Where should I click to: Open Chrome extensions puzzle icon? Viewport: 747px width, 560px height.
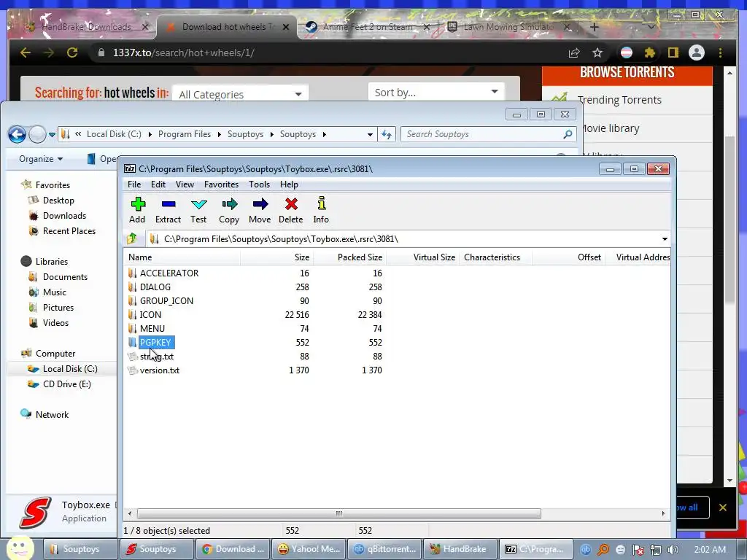pos(650,52)
